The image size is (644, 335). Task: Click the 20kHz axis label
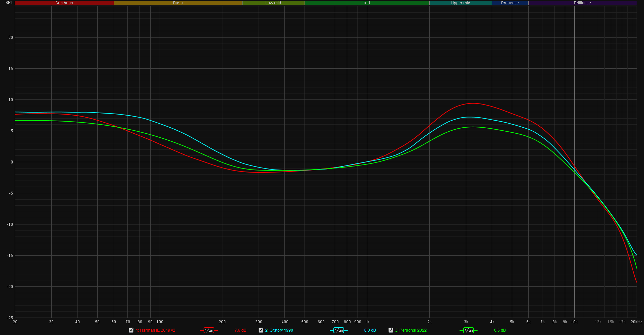pos(636,322)
